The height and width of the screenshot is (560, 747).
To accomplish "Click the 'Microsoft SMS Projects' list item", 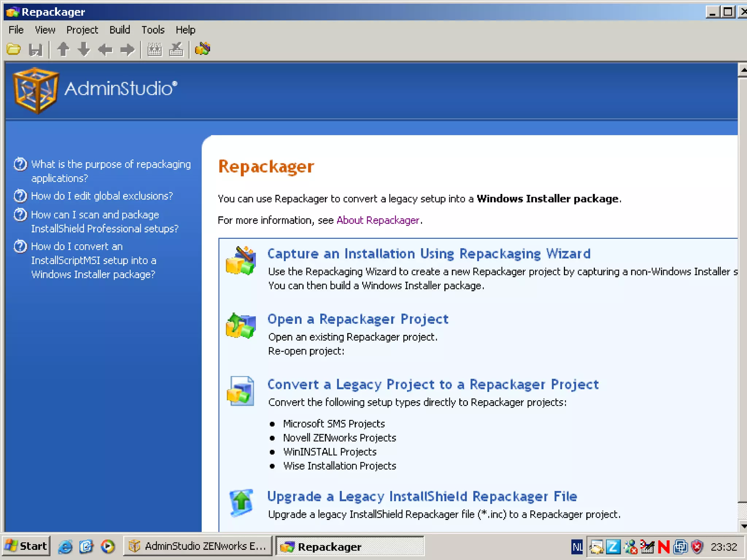I will (x=334, y=424).
